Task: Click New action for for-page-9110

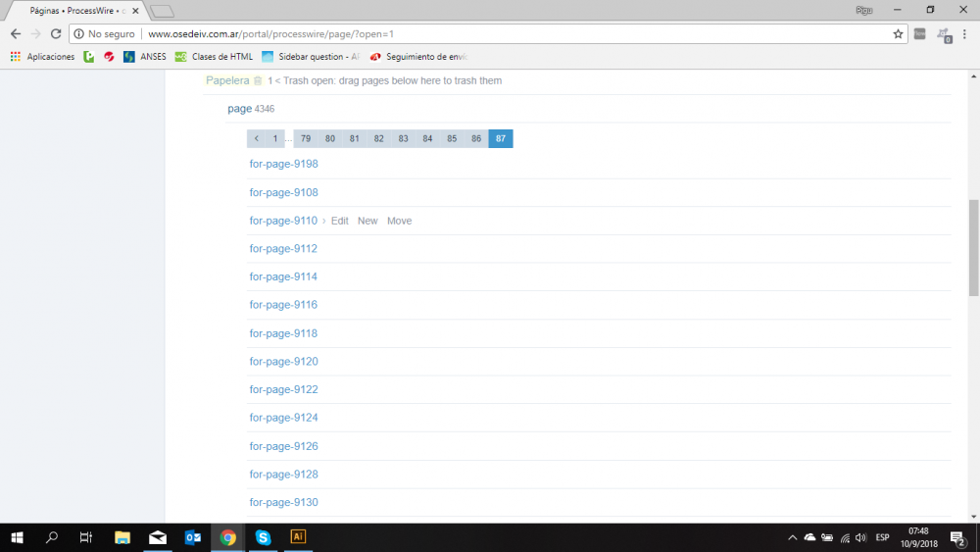Action: [x=367, y=221]
